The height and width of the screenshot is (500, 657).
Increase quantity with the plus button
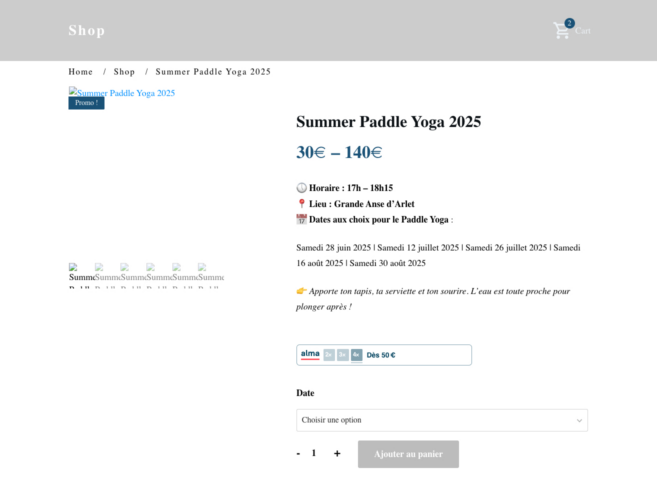(337, 453)
